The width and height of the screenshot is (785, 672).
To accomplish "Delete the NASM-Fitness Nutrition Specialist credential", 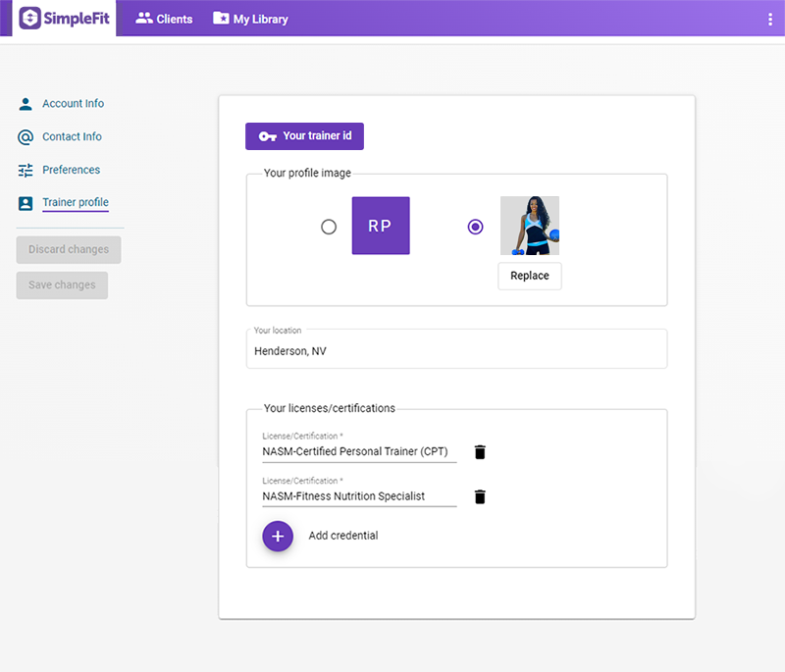I will click(x=480, y=497).
